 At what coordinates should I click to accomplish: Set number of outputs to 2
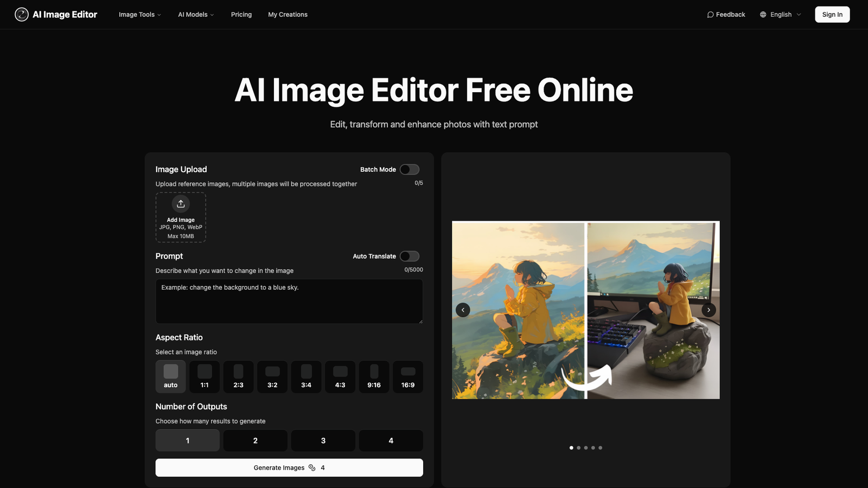pyautogui.click(x=256, y=440)
